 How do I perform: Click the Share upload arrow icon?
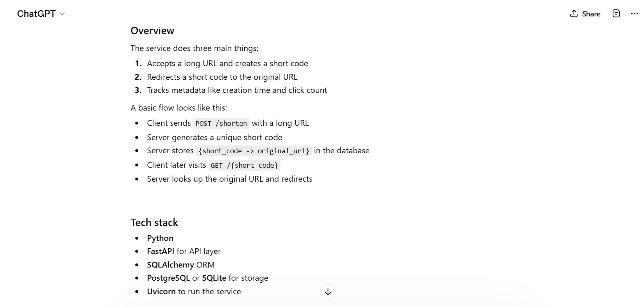tap(574, 14)
